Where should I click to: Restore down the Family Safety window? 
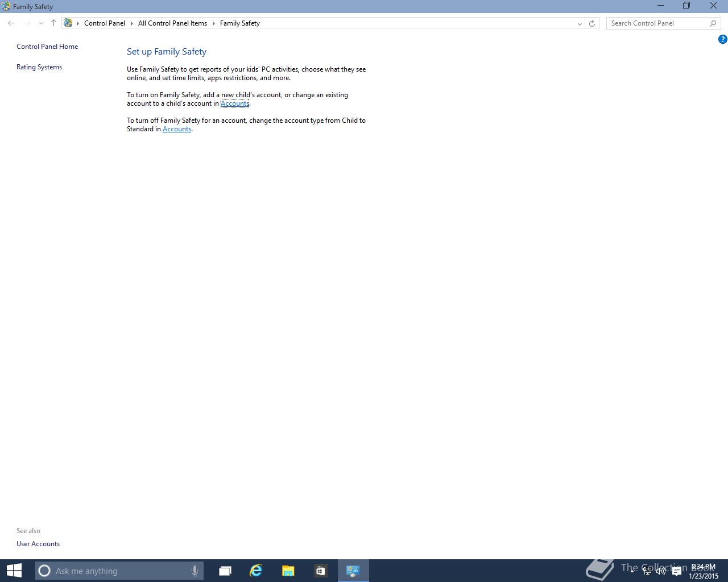coord(686,6)
